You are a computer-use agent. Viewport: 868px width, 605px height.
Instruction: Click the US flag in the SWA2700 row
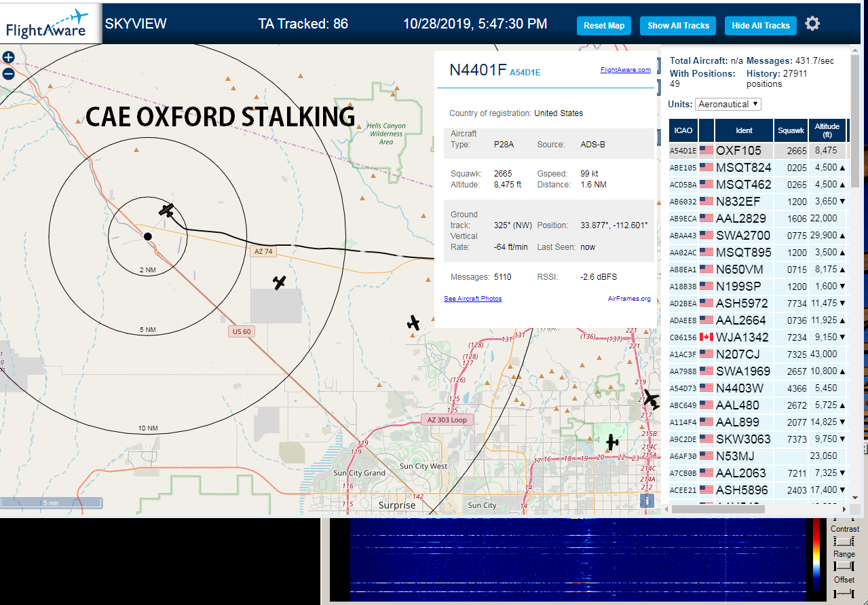point(706,236)
